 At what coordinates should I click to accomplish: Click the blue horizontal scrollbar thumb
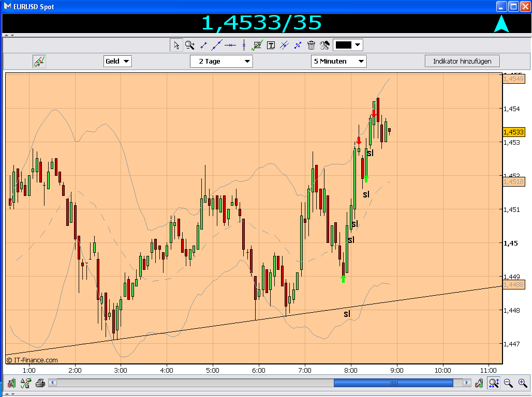click(393, 383)
